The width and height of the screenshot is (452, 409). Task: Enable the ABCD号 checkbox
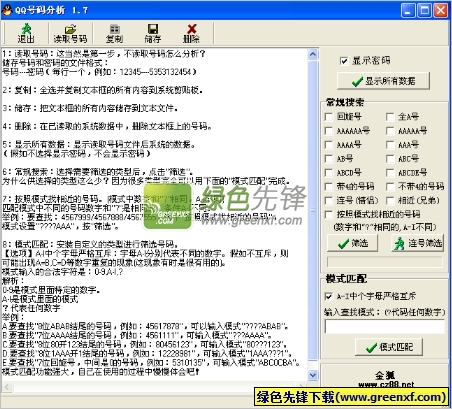coord(329,173)
